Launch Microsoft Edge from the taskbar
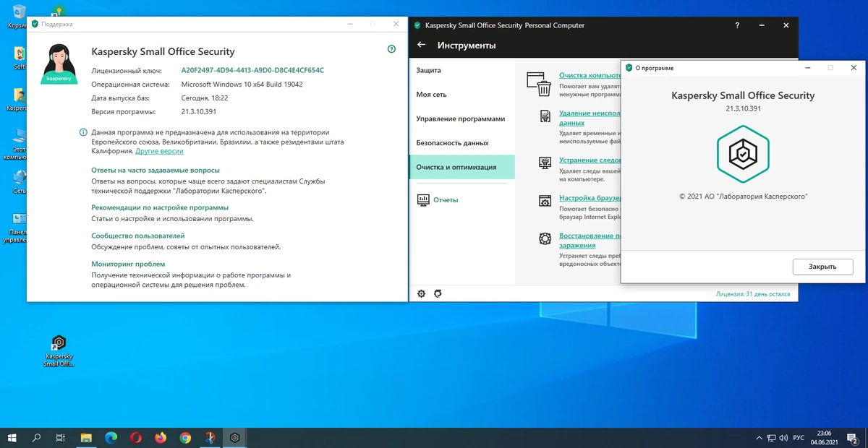 click(111, 437)
